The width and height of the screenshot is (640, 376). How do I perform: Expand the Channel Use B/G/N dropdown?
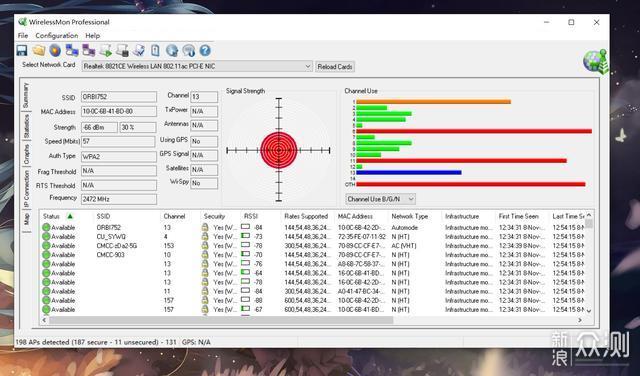(x=380, y=199)
